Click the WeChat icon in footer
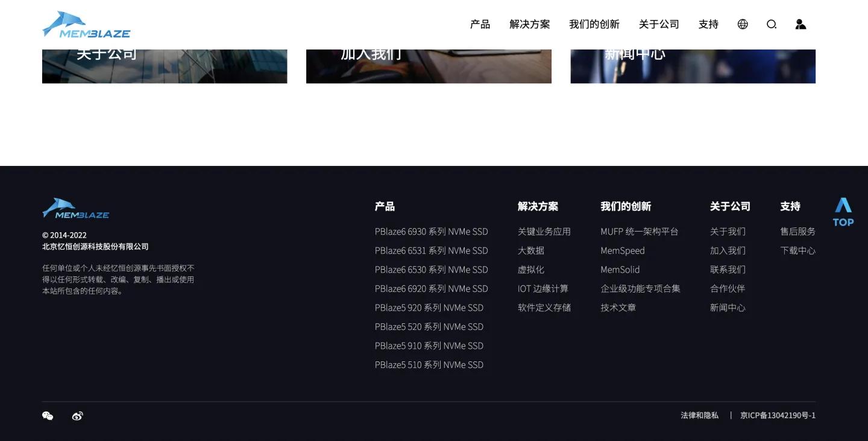The image size is (868, 441). coord(48,416)
